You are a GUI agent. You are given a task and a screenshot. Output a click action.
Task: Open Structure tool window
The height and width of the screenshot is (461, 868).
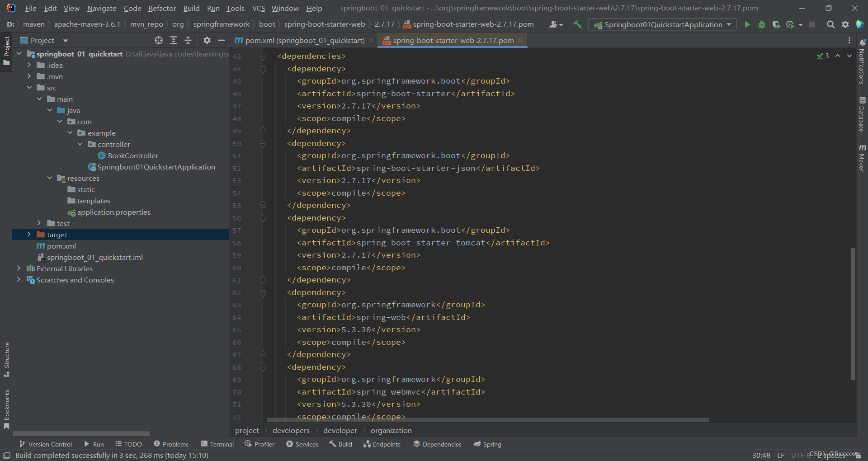pos(6,360)
